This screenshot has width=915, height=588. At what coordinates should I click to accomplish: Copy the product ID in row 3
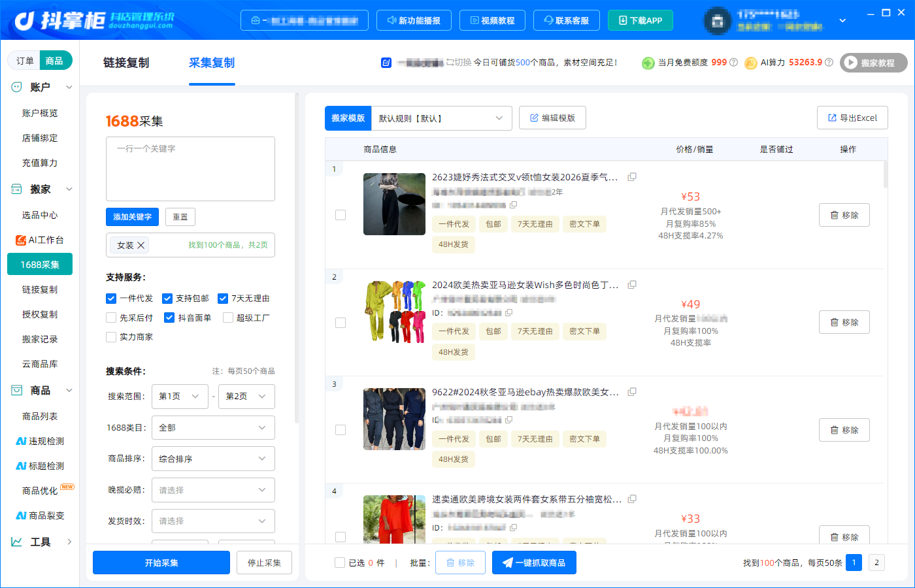coord(508,419)
